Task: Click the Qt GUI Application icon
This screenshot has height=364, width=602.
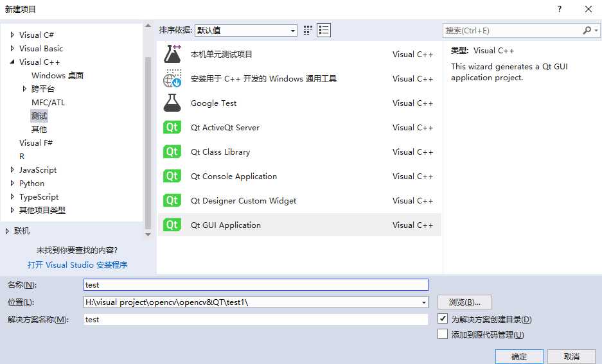Action: point(172,225)
